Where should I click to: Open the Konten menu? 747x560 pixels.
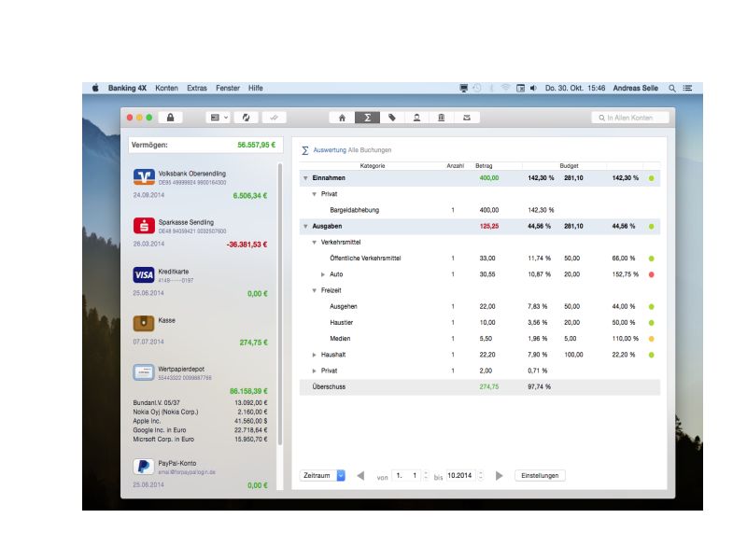tap(167, 88)
